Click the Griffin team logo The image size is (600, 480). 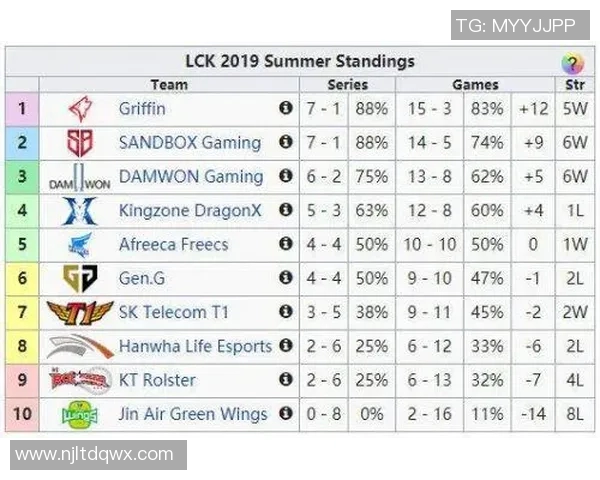pos(79,109)
